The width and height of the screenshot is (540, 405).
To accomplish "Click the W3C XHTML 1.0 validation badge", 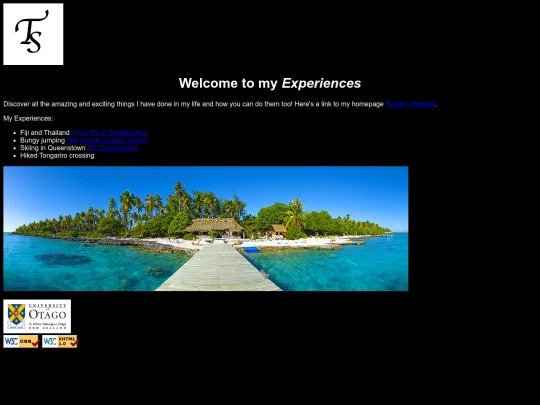I will tap(60, 341).
